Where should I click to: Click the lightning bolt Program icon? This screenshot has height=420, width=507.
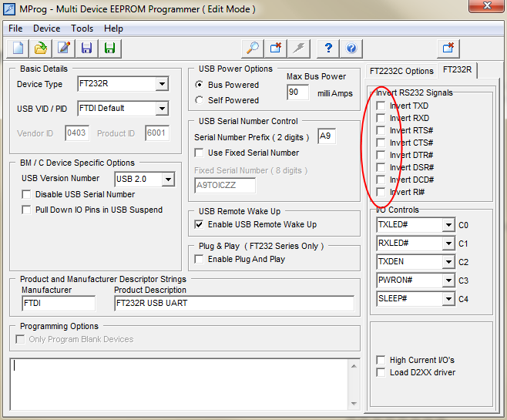299,49
